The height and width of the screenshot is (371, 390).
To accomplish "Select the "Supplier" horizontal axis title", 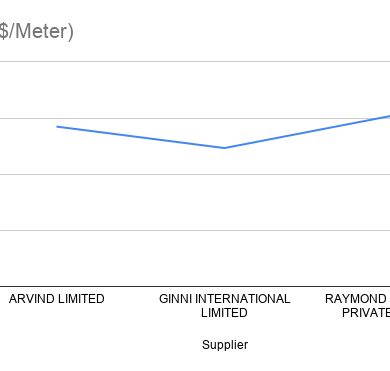I will [x=225, y=345].
